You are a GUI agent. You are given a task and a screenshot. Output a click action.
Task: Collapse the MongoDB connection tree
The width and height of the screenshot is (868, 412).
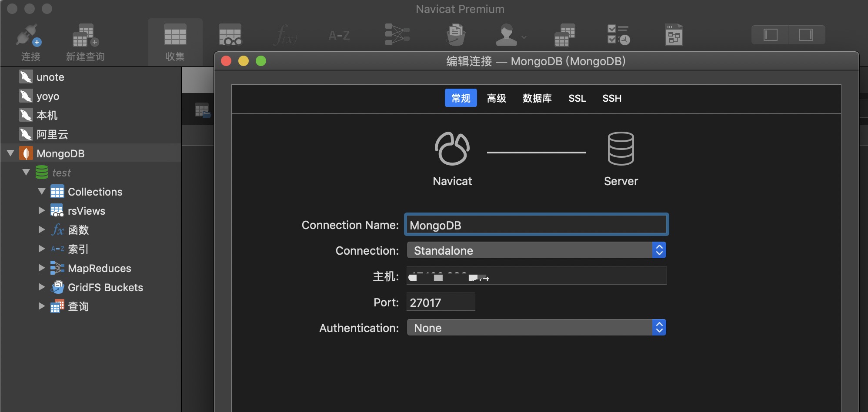tap(11, 153)
